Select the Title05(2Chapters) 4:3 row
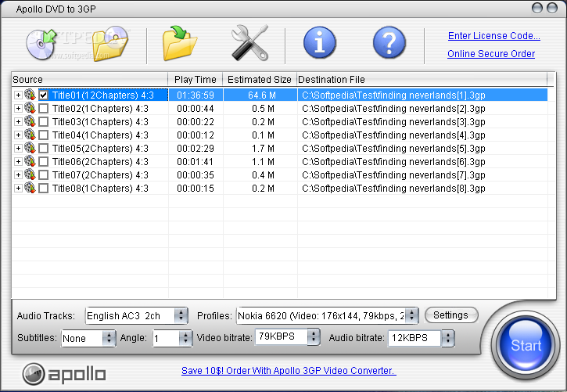 tap(100, 148)
